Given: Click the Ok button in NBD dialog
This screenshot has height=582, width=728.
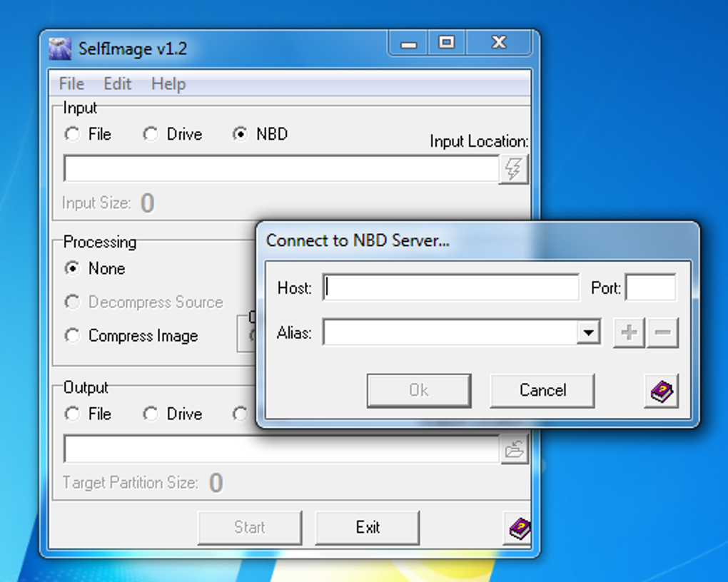Looking at the screenshot, I should coord(419,391).
